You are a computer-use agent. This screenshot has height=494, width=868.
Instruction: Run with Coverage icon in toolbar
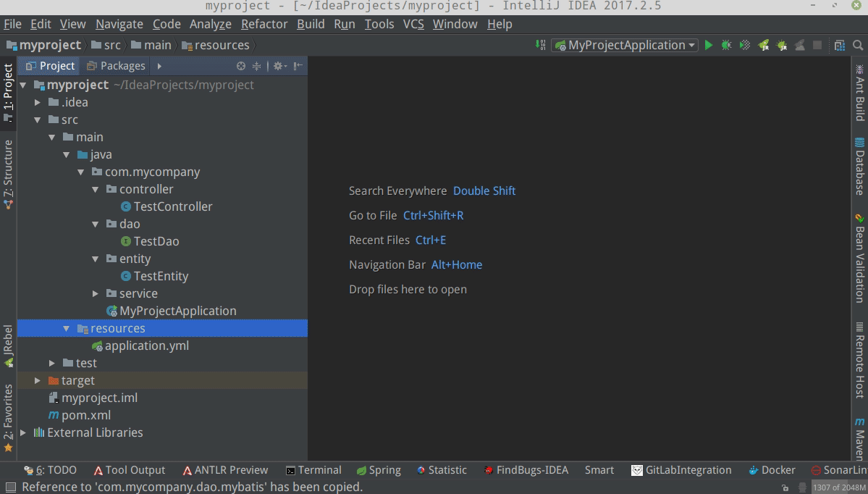[745, 45]
